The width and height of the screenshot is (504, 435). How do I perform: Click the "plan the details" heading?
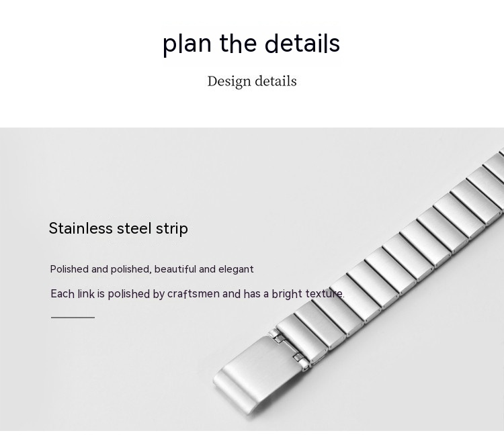click(x=251, y=44)
